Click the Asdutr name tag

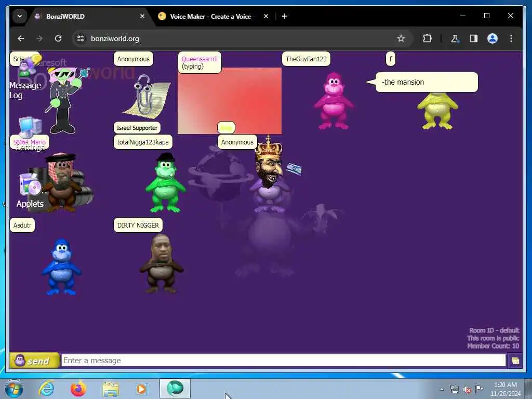coord(22,225)
